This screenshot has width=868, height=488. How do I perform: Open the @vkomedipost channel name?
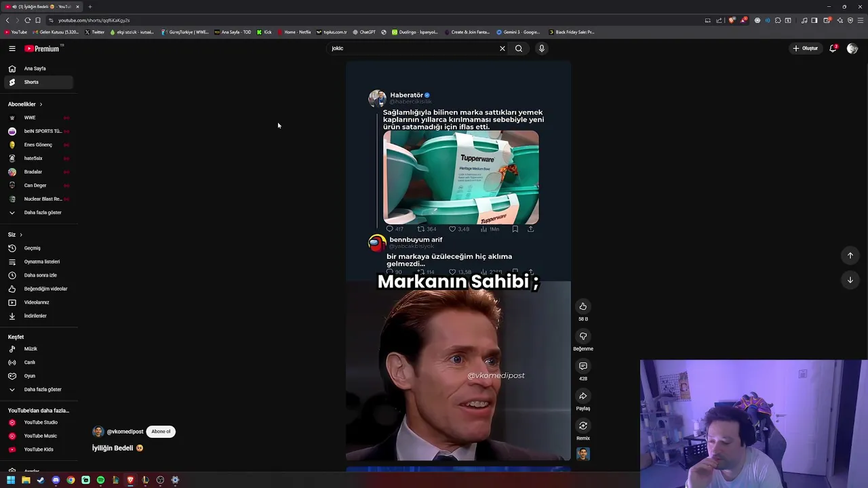(125, 432)
